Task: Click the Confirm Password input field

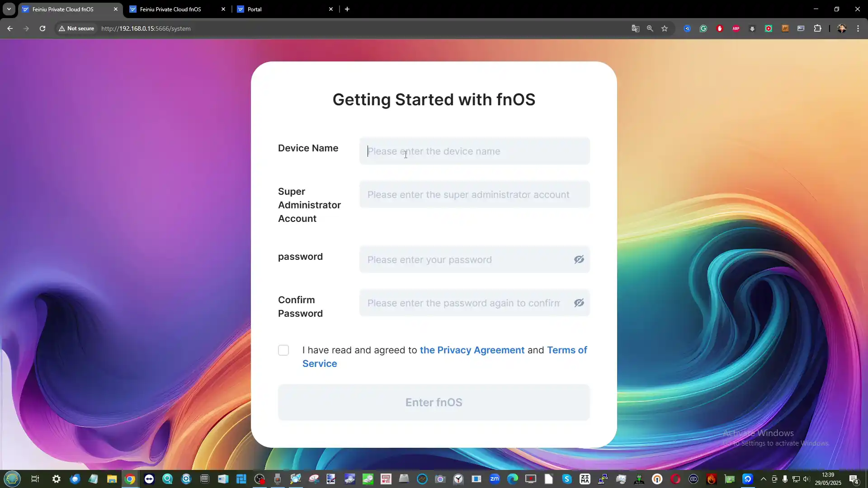Action: click(474, 303)
